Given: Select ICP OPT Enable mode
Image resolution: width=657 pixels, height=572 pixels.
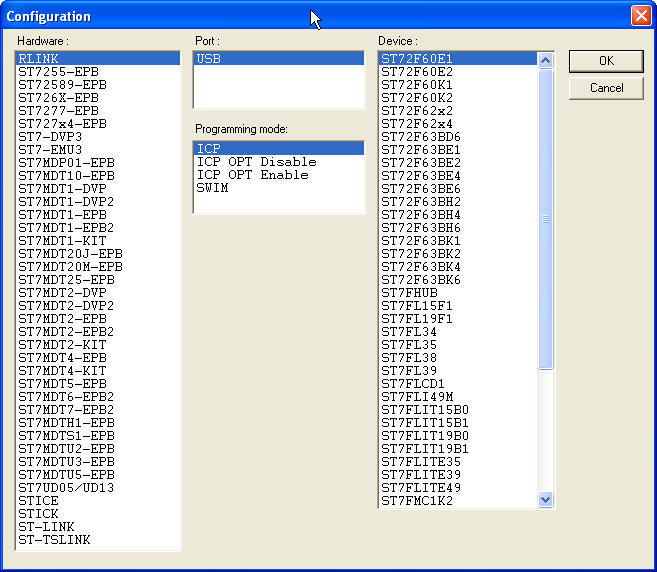Looking at the screenshot, I should tap(279, 174).
